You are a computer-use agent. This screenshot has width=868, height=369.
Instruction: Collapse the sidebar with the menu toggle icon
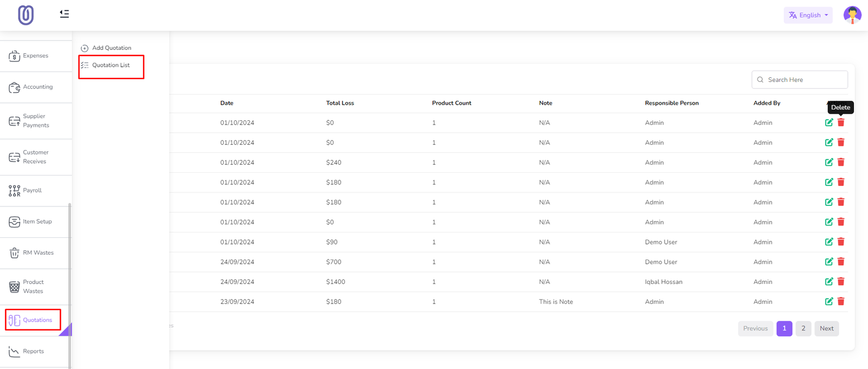(64, 14)
